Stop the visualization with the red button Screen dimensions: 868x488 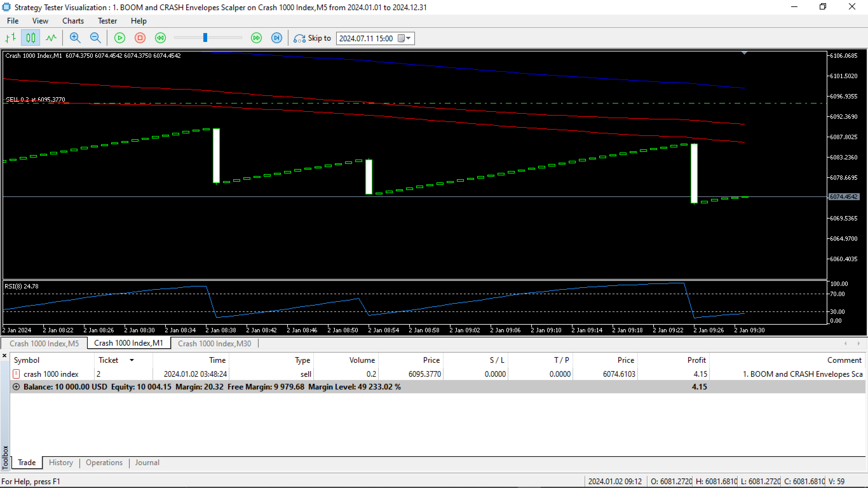[140, 38]
